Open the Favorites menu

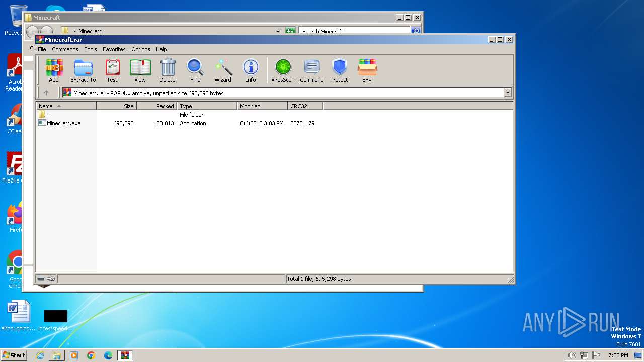[114, 49]
